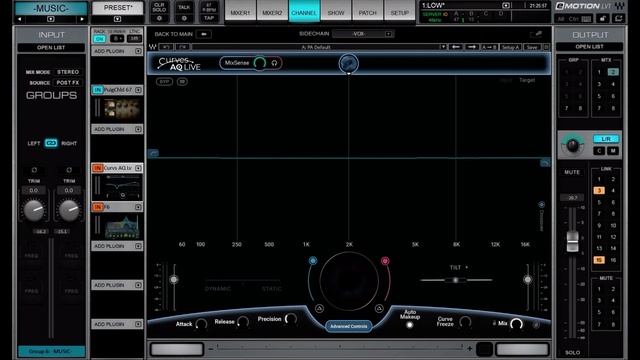The image size is (640, 360).
Task: Open the plugin preset list dropdown arrow
Action: [443, 47]
